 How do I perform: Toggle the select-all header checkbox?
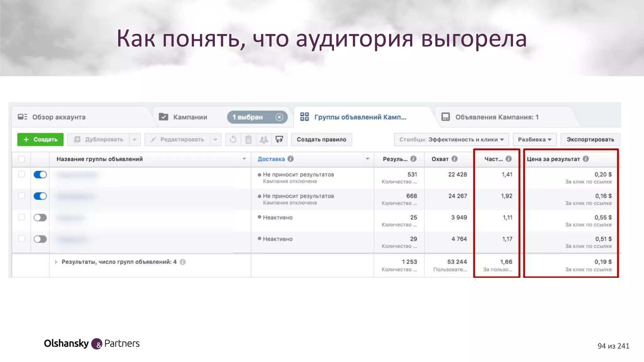click(21, 159)
